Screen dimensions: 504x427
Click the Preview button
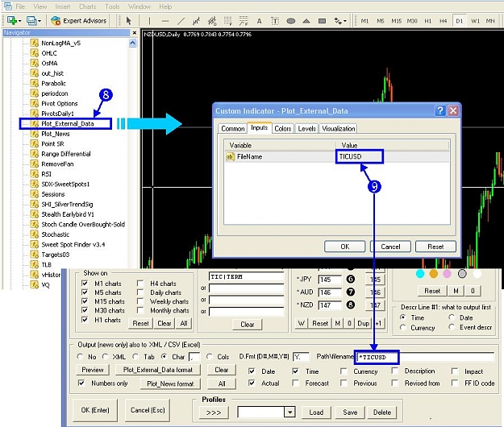pos(93,370)
